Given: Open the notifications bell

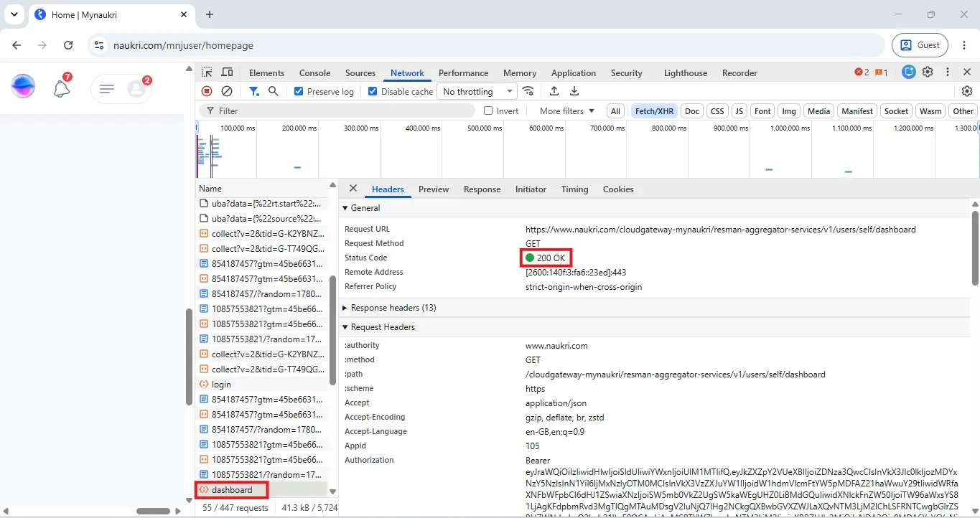Looking at the screenshot, I should pos(62,88).
